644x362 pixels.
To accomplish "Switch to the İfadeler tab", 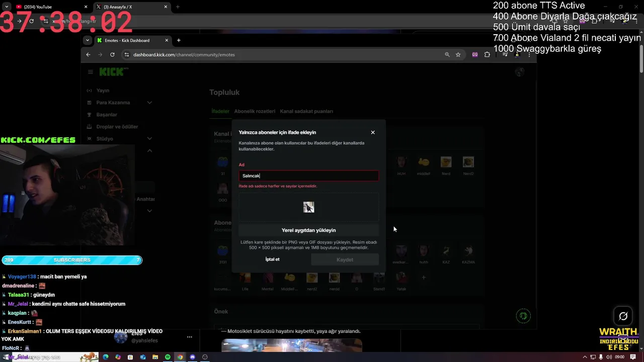I will coord(220,111).
